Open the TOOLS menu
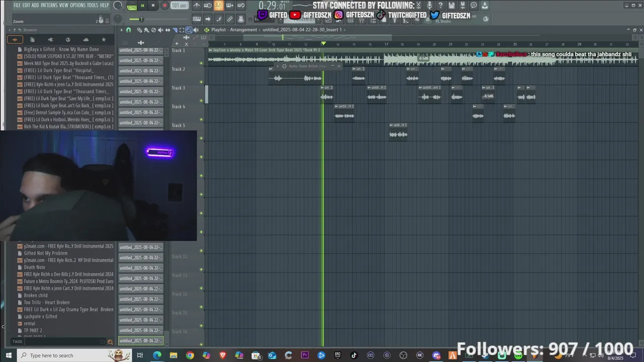This screenshot has height=362, width=644. point(93,5)
